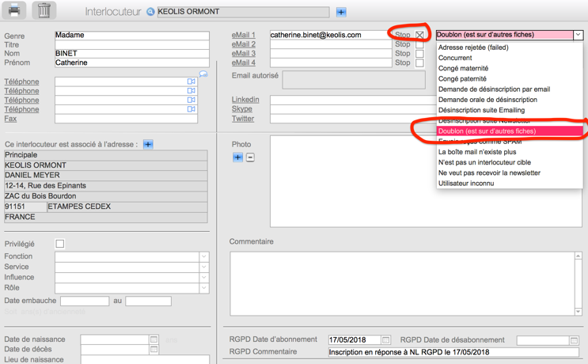
Task: Select 'Doublon (est sur d'autres fiches)' in the list
Action: pos(487,131)
